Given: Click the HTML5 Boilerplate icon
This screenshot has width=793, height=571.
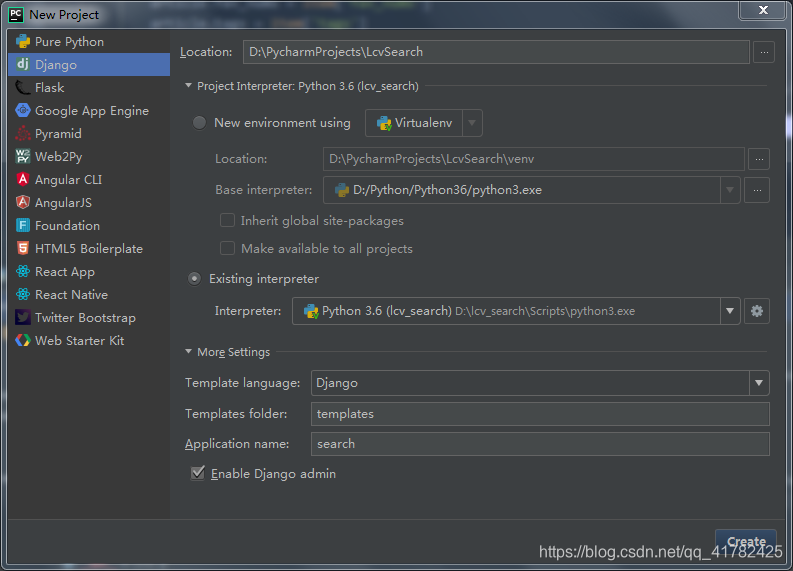Looking at the screenshot, I should point(23,248).
